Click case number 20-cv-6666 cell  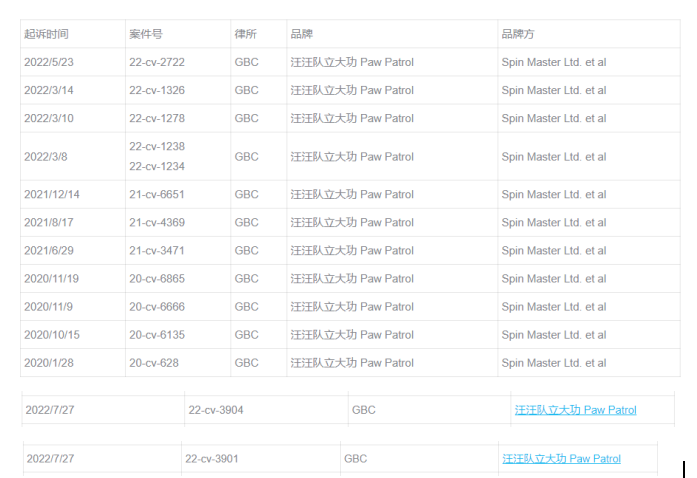157,306
